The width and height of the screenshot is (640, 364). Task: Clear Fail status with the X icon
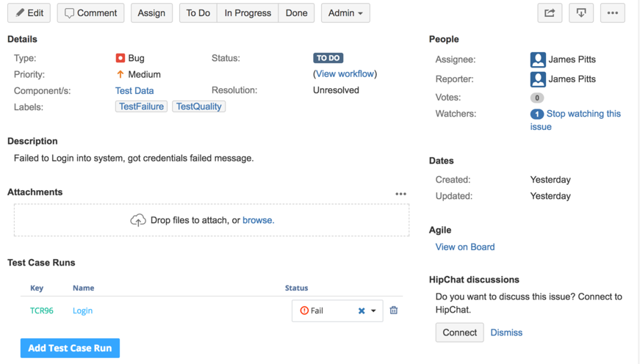pos(362,311)
